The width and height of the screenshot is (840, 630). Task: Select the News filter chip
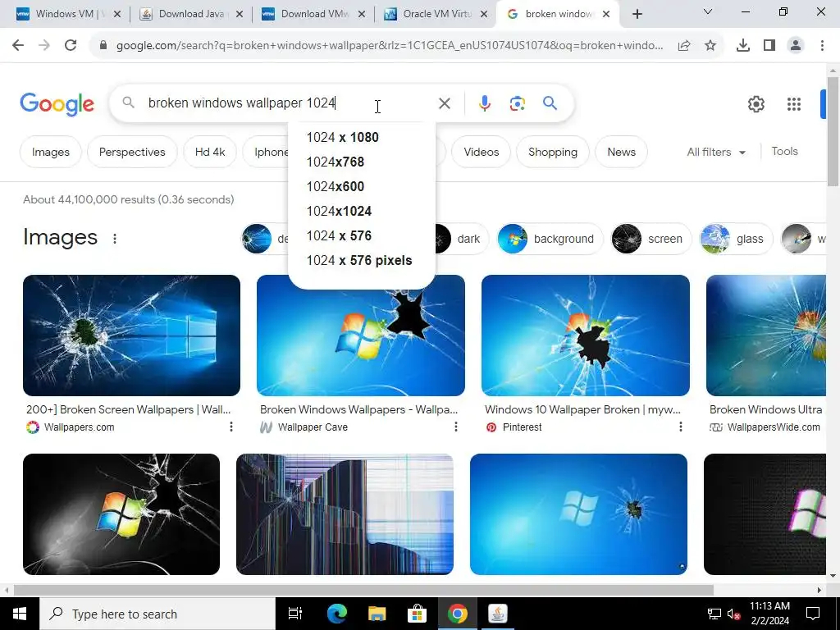coord(622,152)
